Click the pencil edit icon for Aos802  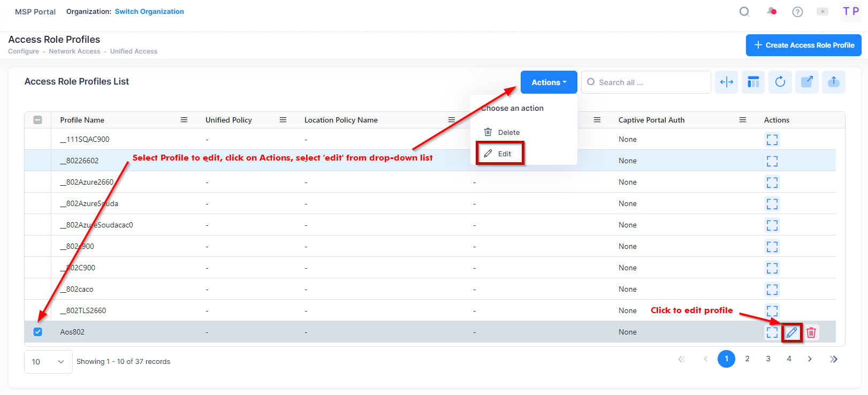pos(791,332)
